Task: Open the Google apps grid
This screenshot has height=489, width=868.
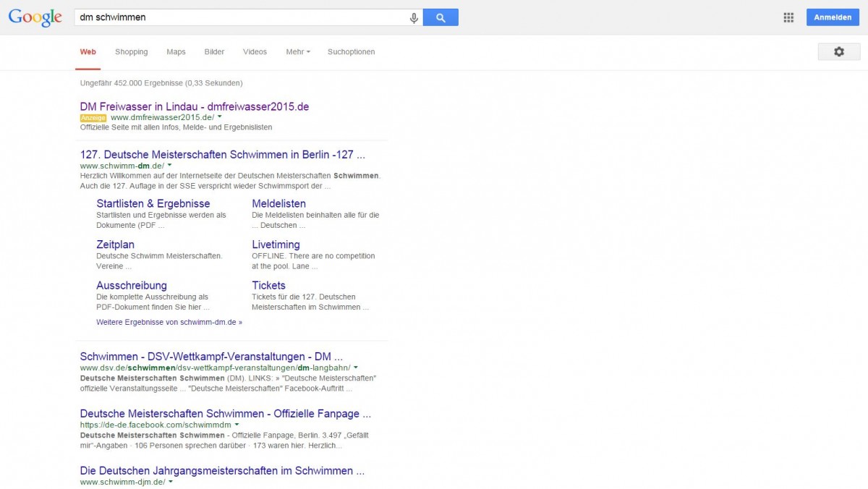Action: click(788, 18)
